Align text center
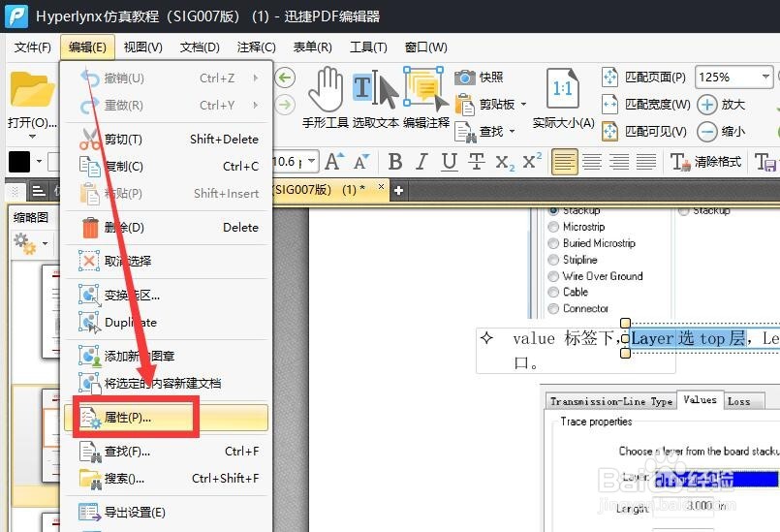Screen dimensions: 780x532 (592, 162)
